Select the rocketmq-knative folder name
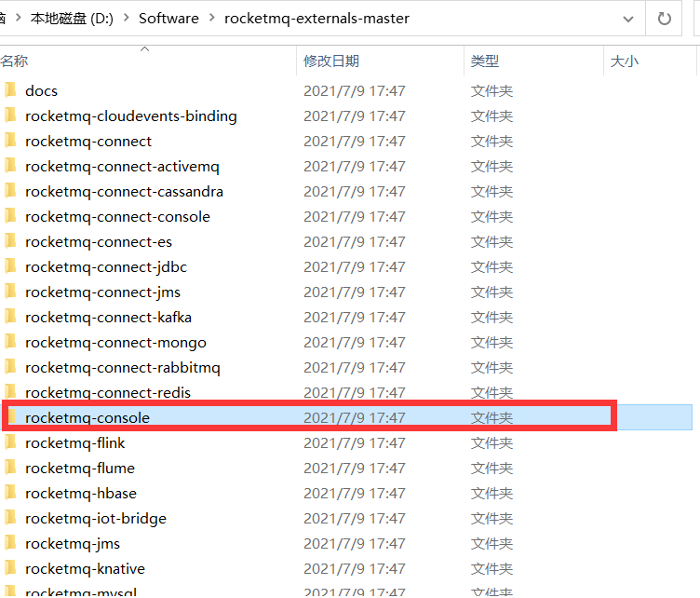Screen dimensions: 700x598 tap(85, 569)
